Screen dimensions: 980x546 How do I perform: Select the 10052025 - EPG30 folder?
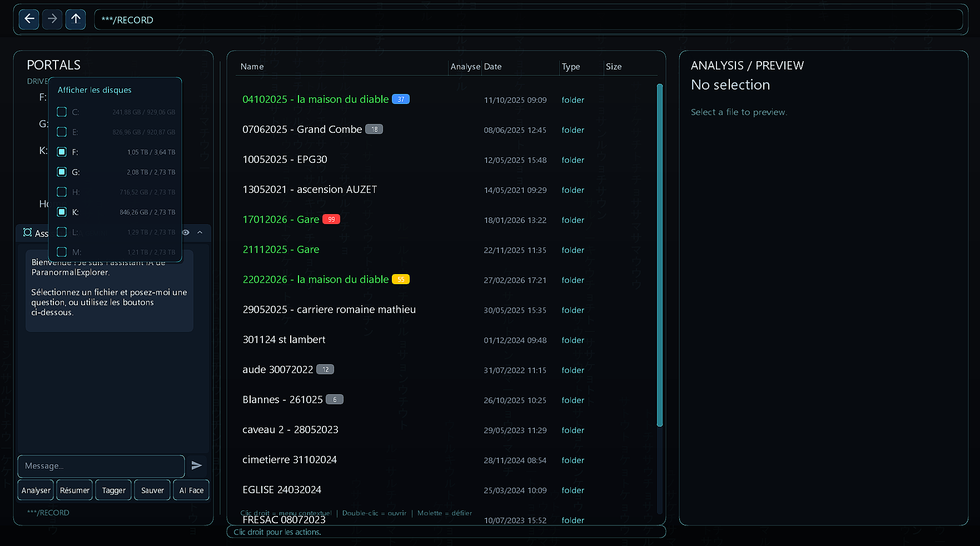coord(285,160)
